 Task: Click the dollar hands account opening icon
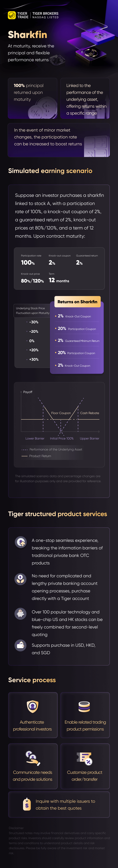pyautogui.click(x=21, y=579)
